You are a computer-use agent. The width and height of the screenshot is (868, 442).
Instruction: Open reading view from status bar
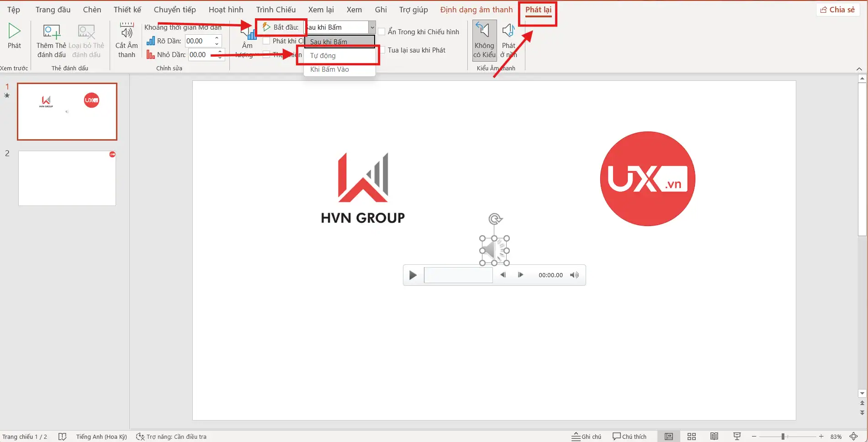[714, 437]
